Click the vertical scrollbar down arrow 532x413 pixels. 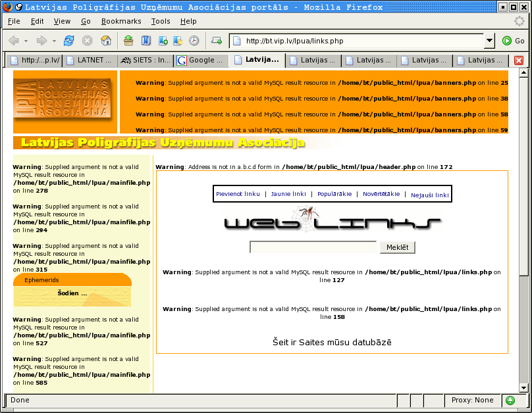pos(523,388)
